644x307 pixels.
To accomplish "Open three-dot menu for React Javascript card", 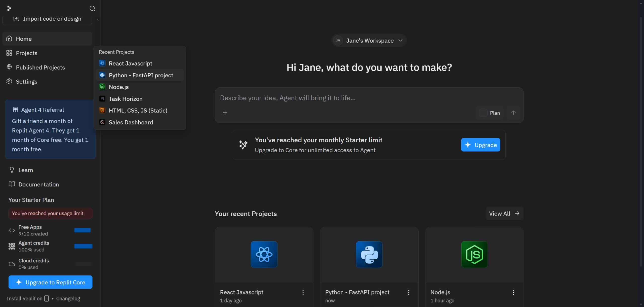I will click(x=303, y=292).
